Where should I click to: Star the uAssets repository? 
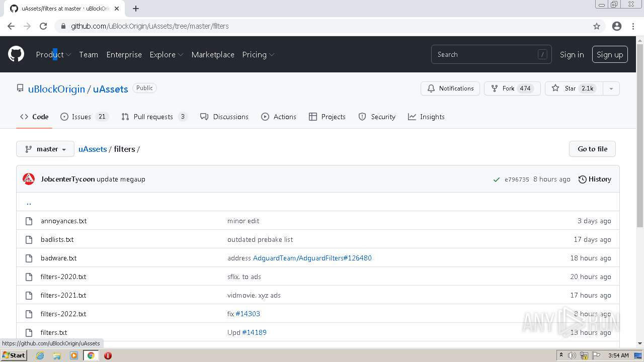click(x=574, y=88)
